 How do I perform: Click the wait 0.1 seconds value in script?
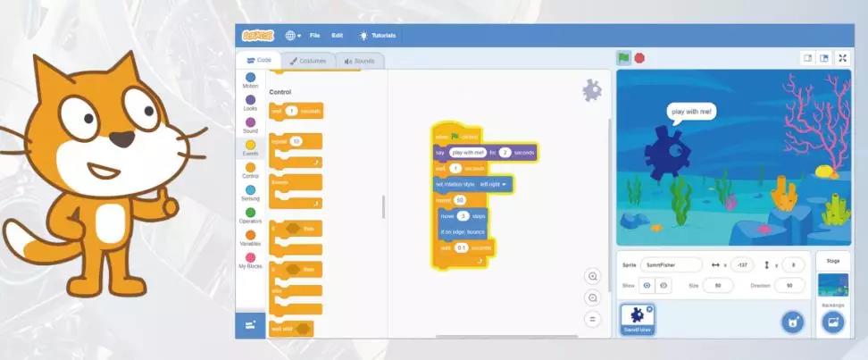[462, 248]
